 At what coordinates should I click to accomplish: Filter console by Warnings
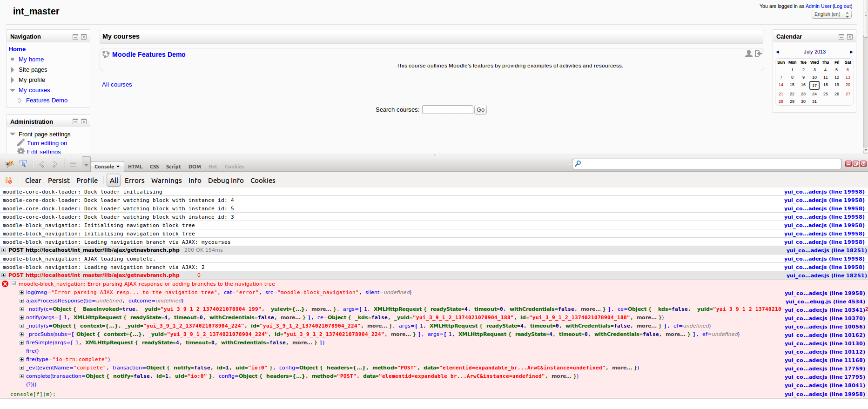click(167, 181)
